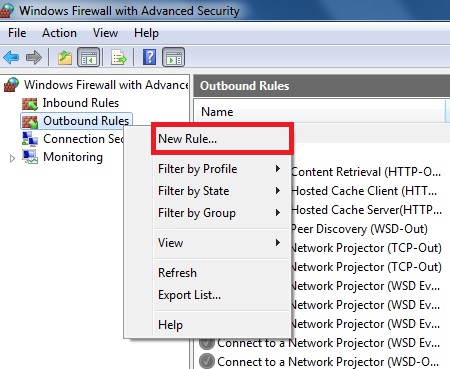Choose Help in the context menu
Image resolution: width=450 pixels, height=369 pixels.
222,325
